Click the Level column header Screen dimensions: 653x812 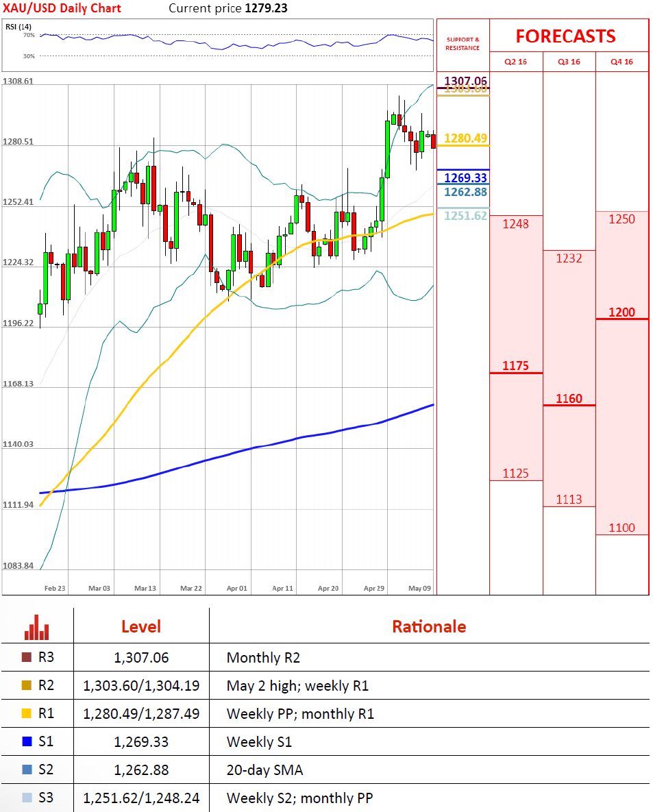(x=141, y=626)
